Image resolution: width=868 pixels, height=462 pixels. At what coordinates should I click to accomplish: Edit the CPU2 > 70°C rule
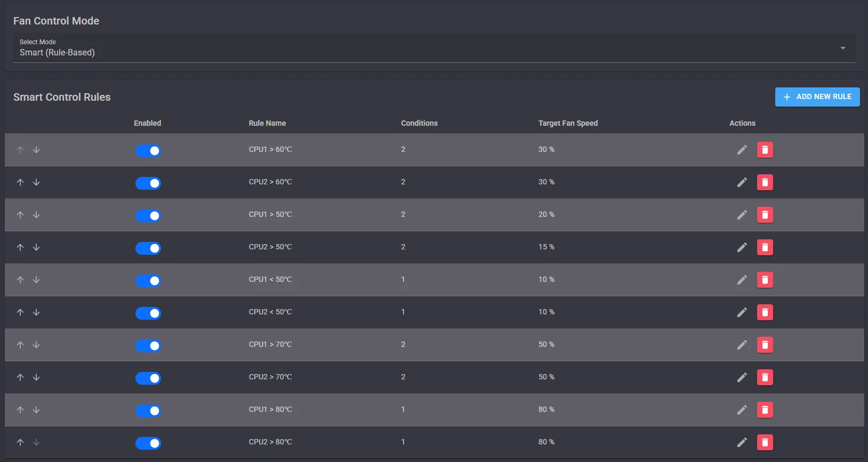pyautogui.click(x=742, y=377)
